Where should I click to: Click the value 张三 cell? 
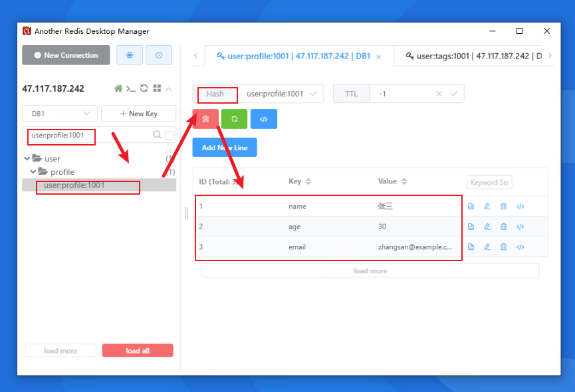(386, 206)
